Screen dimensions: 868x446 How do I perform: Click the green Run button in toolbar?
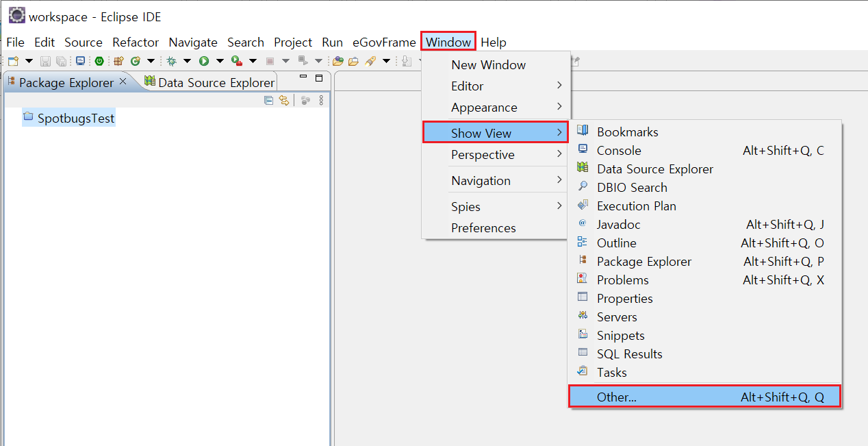coord(203,61)
